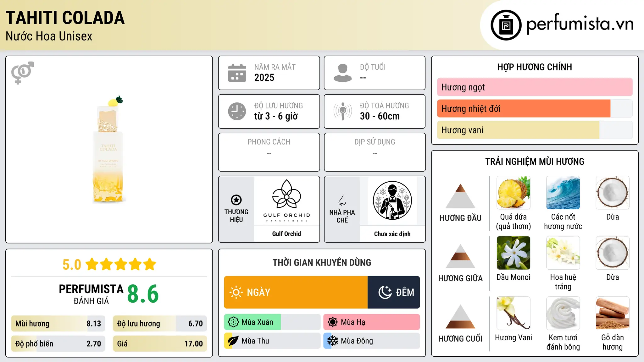Click the calendar icon beside Năm ra mắt
Screen dimensions: 644x362
(237, 73)
